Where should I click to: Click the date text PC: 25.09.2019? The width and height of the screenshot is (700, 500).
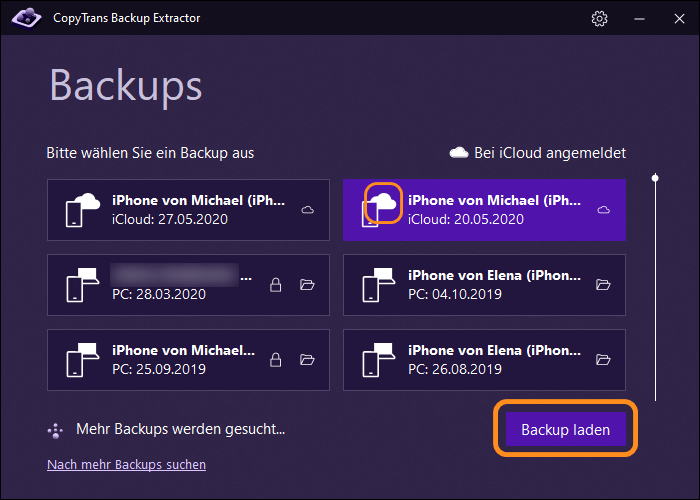tap(158, 369)
